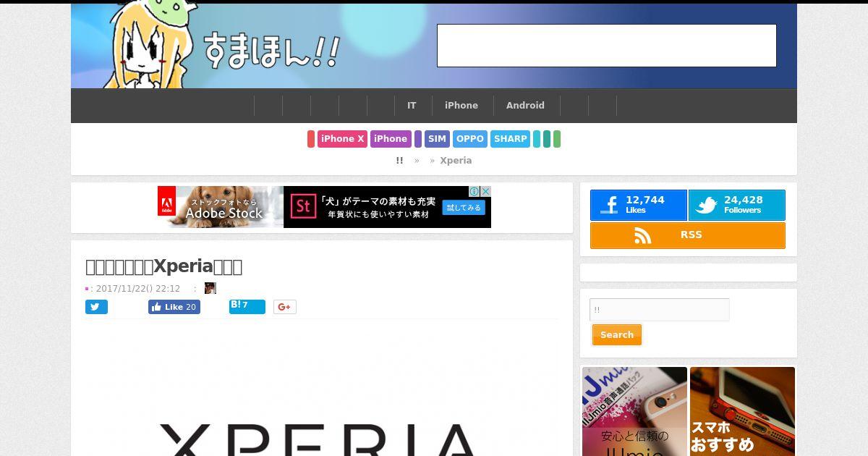Open the Facebook 12,744 Likes button

click(639, 206)
